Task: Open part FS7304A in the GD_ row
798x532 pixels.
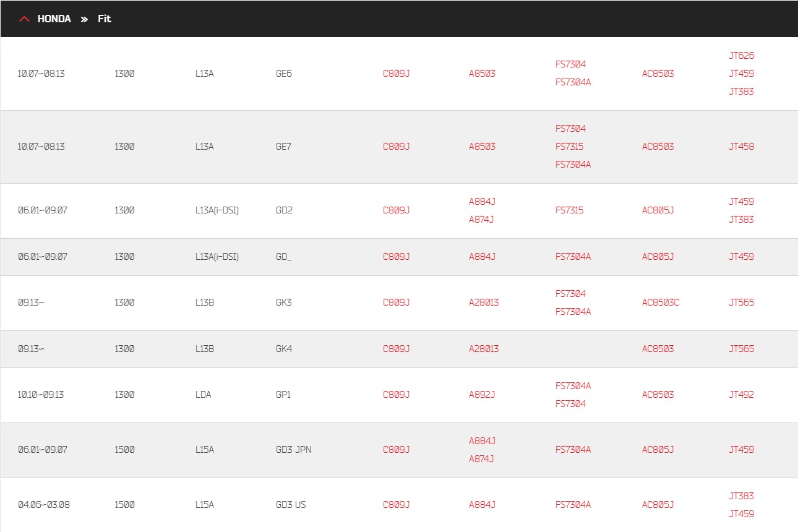Action: 573,257
